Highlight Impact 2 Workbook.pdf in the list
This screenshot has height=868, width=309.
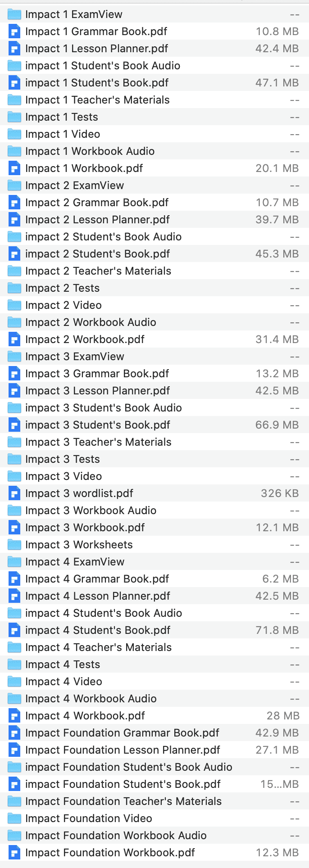pyautogui.click(x=85, y=339)
